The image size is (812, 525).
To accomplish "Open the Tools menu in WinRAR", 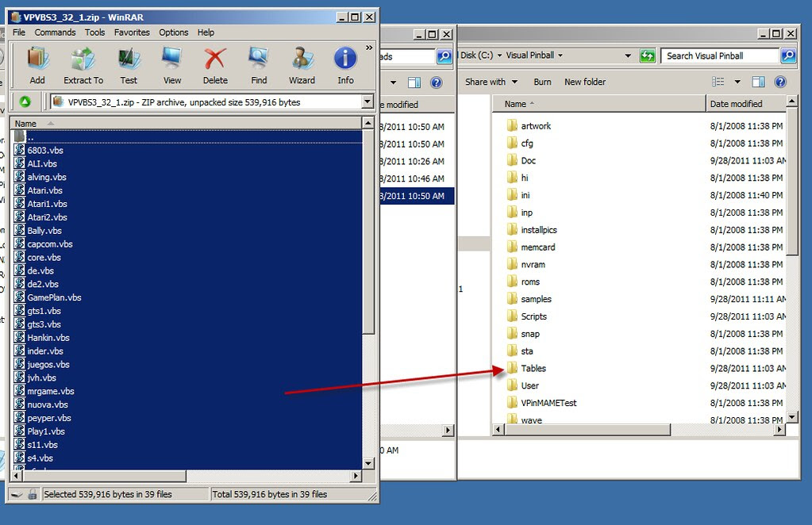I will pos(94,32).
